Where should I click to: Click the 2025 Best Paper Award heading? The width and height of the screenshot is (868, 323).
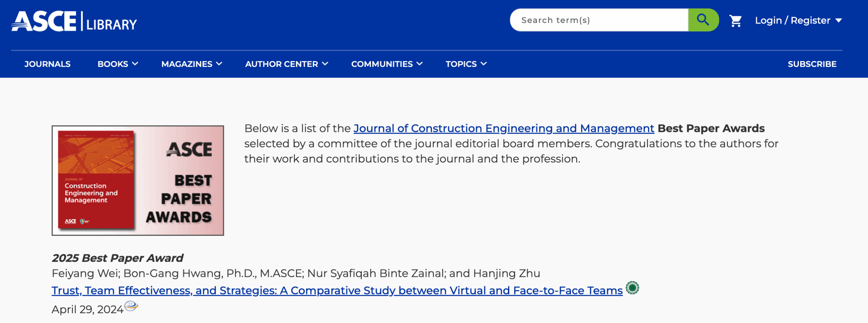[117, 258]
